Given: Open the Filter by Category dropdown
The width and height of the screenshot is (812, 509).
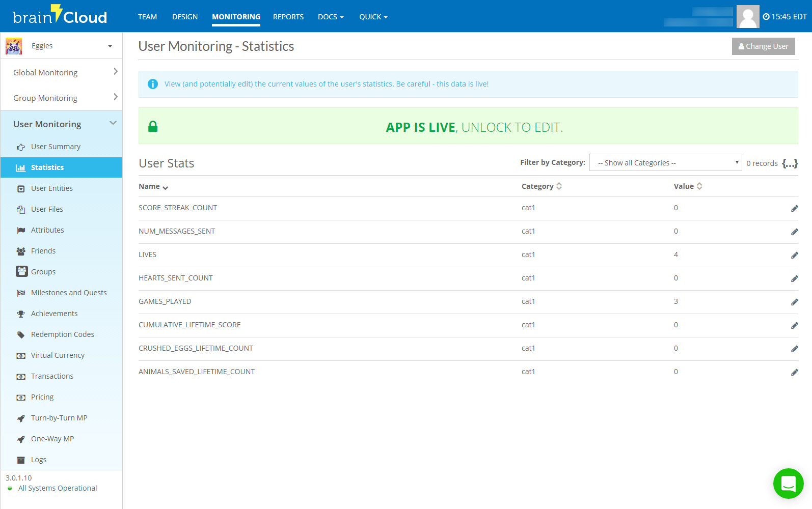Looking at the screenshot, I should pos(665,163).
